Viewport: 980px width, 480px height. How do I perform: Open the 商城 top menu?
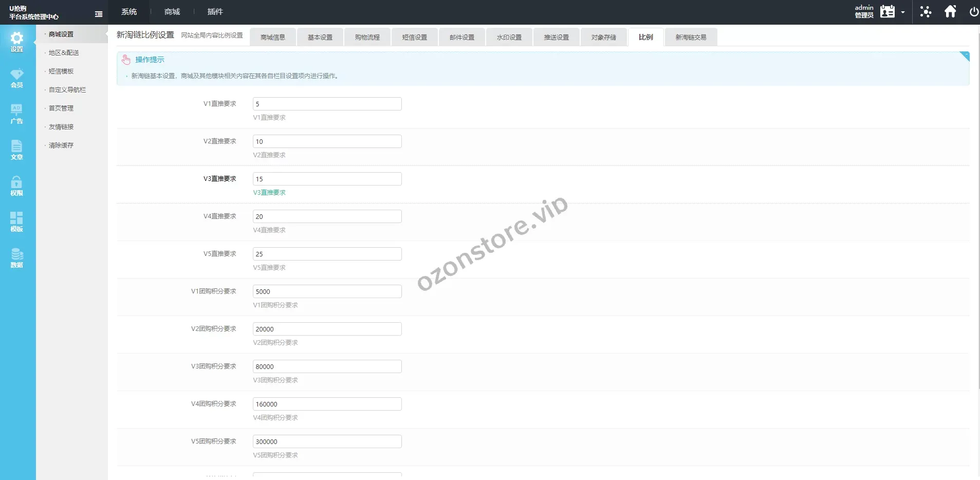[x=172, y=12]
